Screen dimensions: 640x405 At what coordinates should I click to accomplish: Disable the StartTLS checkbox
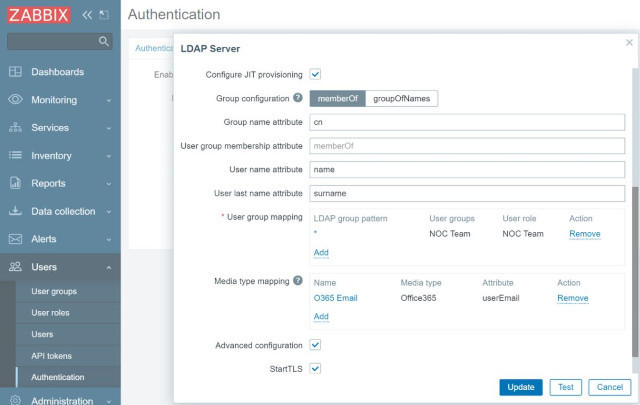[315, 369]
